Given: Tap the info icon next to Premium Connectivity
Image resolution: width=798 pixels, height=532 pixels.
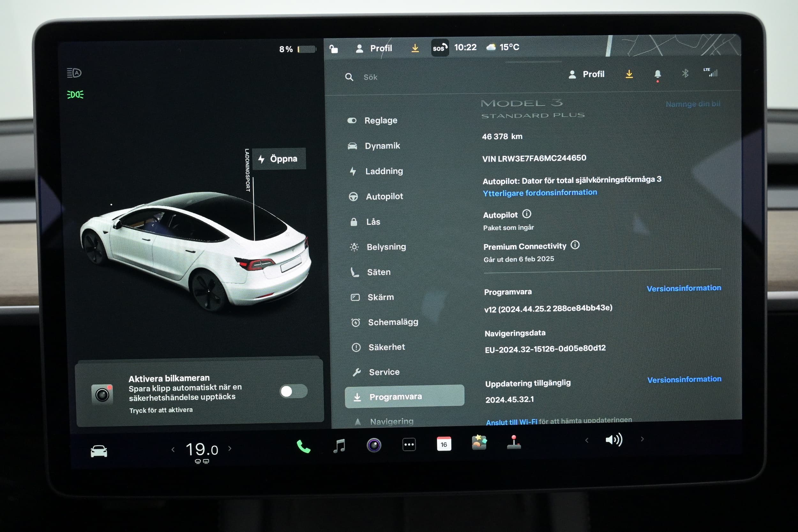Looking at the screenshot, I should click(x=575, y=245).
